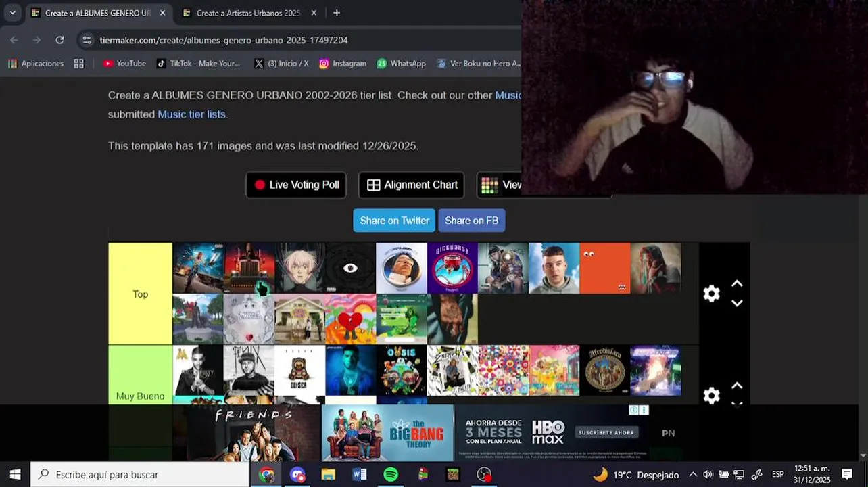Viewport: 868px width, 487px height.
Task: Move Muy Bueno tier up with arrow
Action: click(737, 386)
